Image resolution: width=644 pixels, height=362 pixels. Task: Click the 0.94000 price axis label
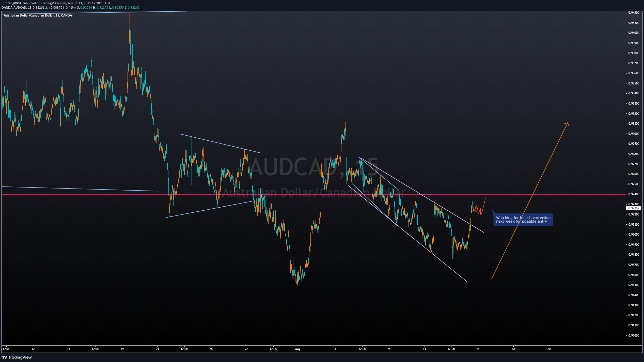(x=634, y=33)
